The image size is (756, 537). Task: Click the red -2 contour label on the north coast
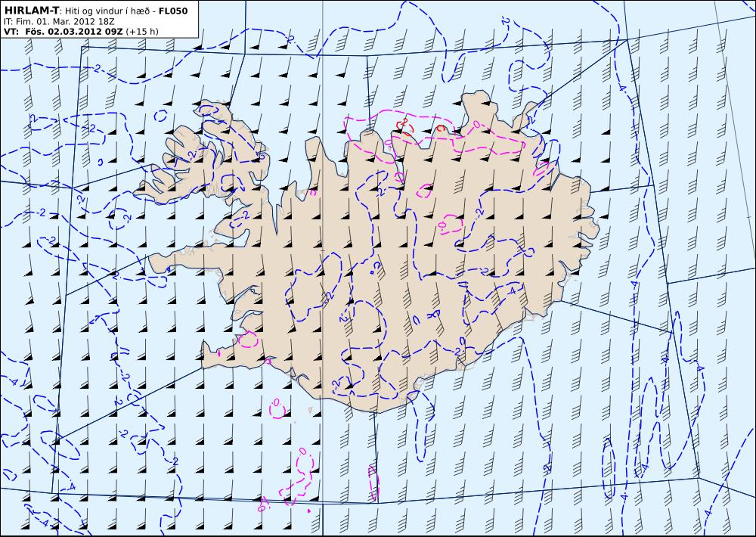tap(404, 120)
